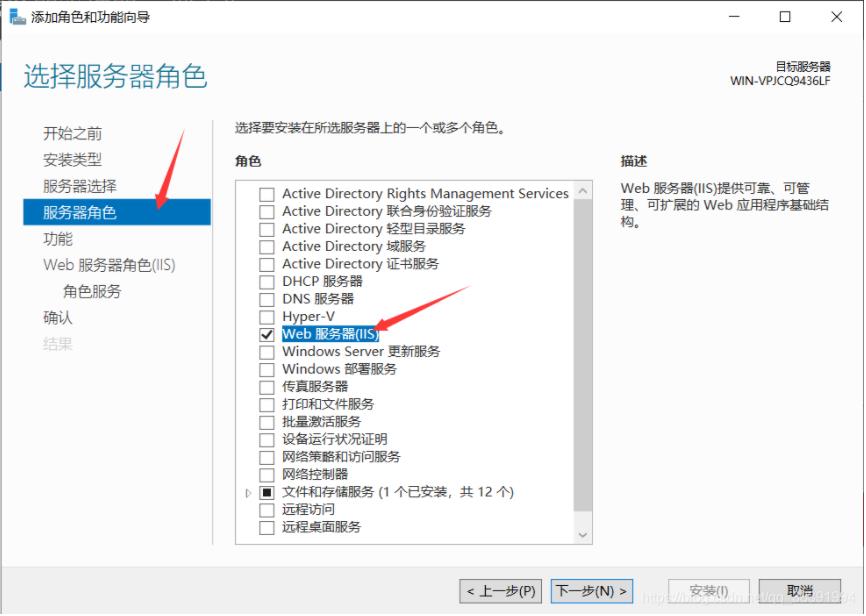Click the 上一步(P) button
This screenshot has width=866, height=616.
tap(500, 591)
